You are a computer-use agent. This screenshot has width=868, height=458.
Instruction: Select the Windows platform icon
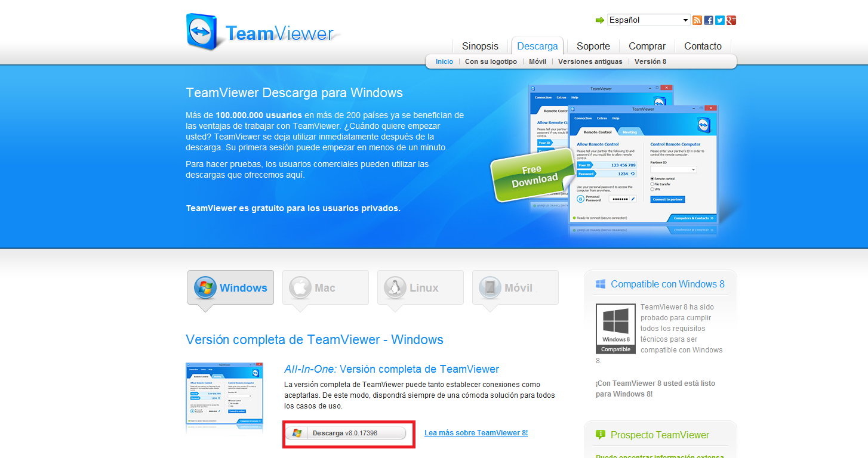coord(206,287)
